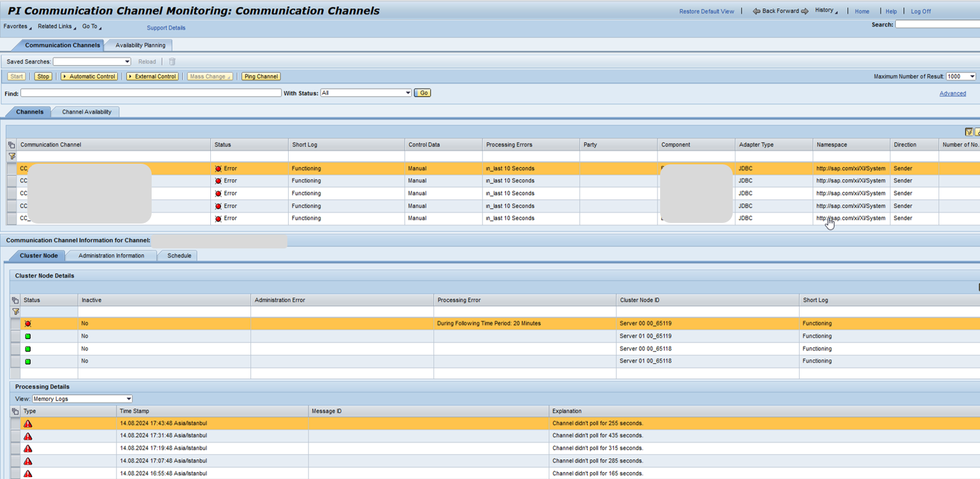
Task: Click warning icon for the 17:43:48 log entry
Action: pyautogui.click(x=28, y=424)
